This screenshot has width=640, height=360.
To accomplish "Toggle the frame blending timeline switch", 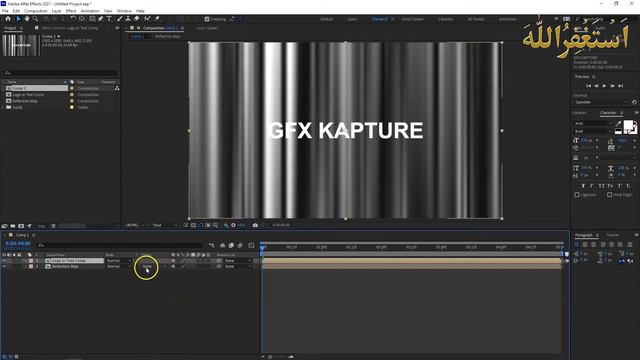I will [231, 245].
